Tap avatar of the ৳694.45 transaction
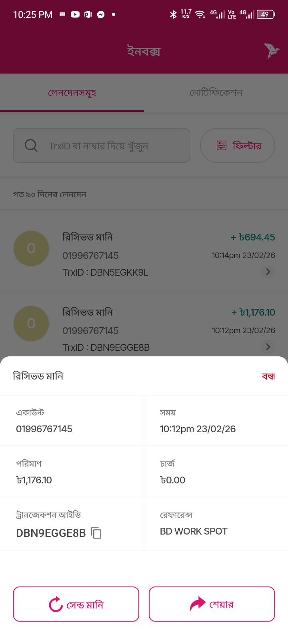Viewport: 288px width, 644px height. click(x=31, y=248)
